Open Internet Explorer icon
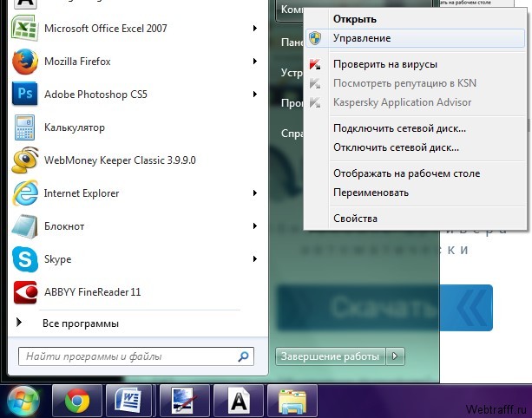The width and height of the screenshot is (532, 418). click(25, 193)
